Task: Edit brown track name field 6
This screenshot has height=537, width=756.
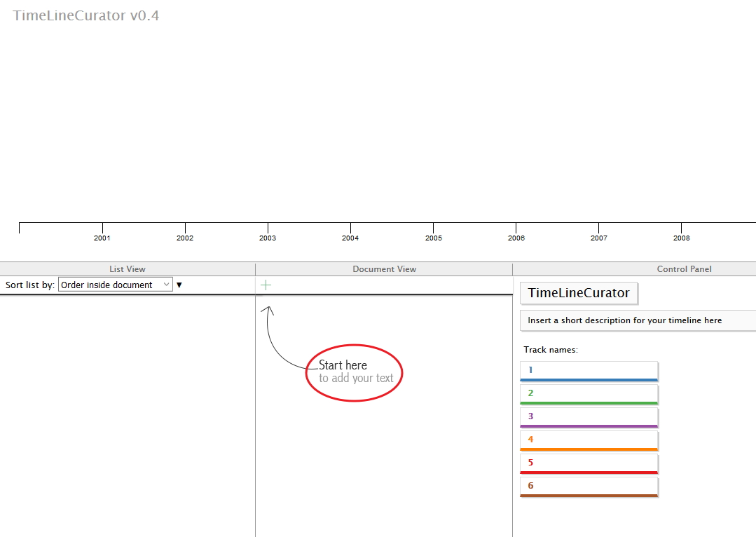Action: [x=589, y=487]
